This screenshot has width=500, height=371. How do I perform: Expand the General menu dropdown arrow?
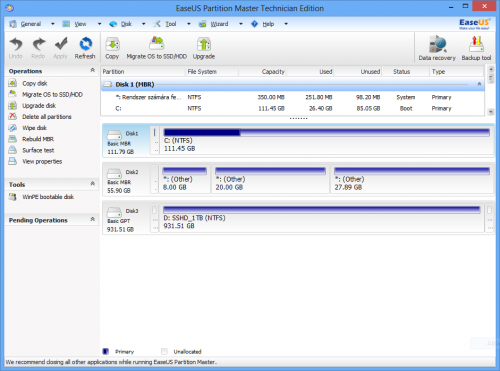tap(53, 24)
